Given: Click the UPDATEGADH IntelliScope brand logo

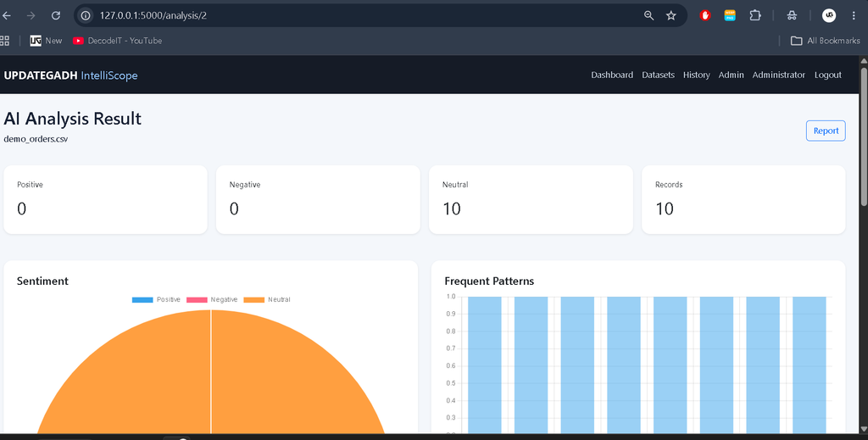Looking at the screenshot, I should 71,75.
